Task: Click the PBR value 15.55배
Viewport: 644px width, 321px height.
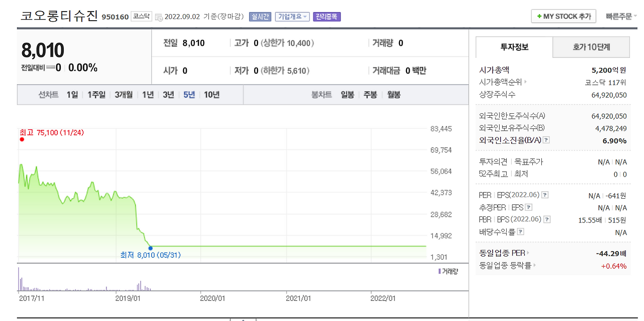Action: tap(589, 220)
